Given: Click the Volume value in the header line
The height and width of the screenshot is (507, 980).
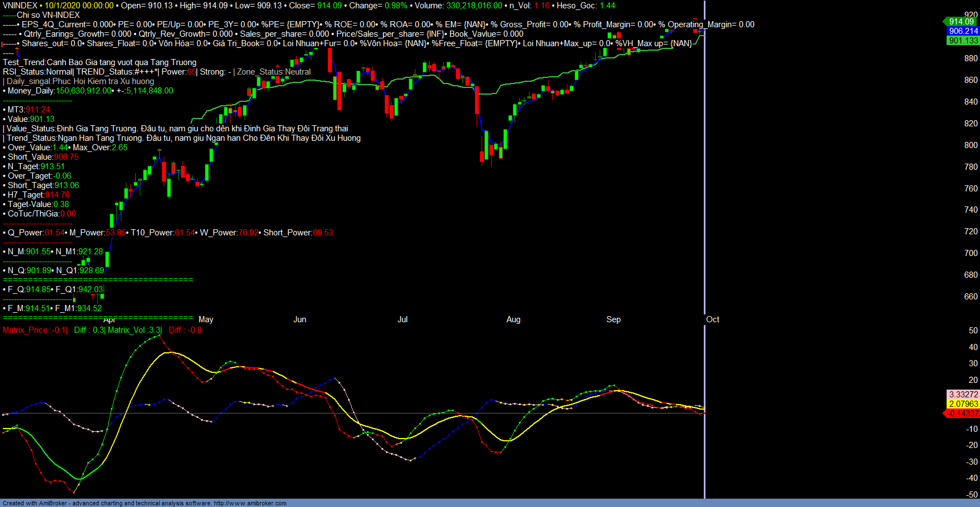Looking at the screenshot, I should [474, 6].
